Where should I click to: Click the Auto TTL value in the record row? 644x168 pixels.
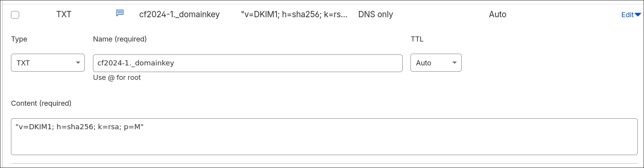498,14
